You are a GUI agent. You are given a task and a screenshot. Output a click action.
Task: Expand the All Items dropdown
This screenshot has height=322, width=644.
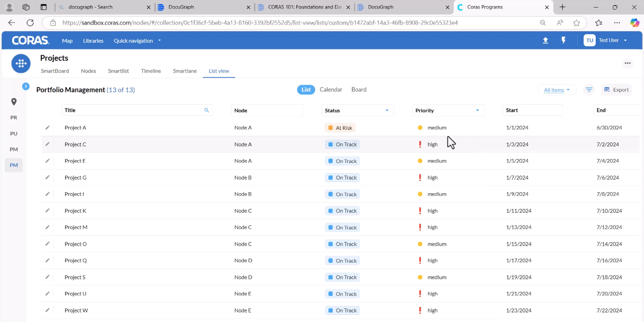[557, 90]
